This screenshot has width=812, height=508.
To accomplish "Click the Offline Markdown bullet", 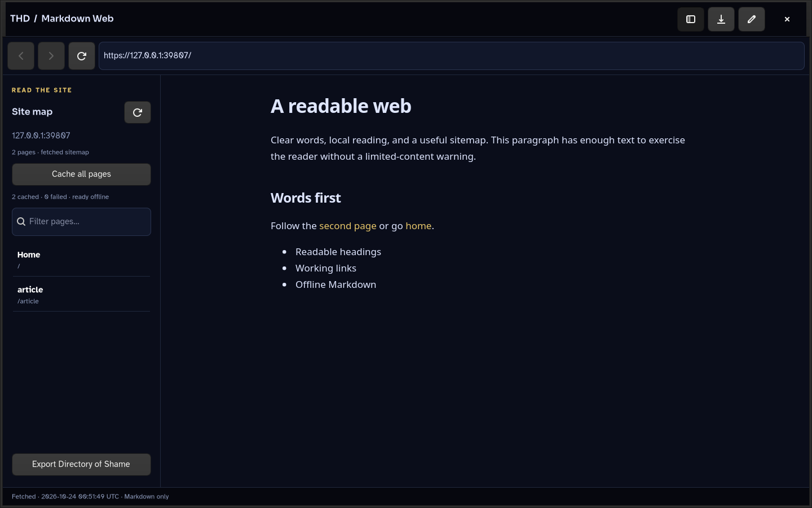I will point(336,284).
